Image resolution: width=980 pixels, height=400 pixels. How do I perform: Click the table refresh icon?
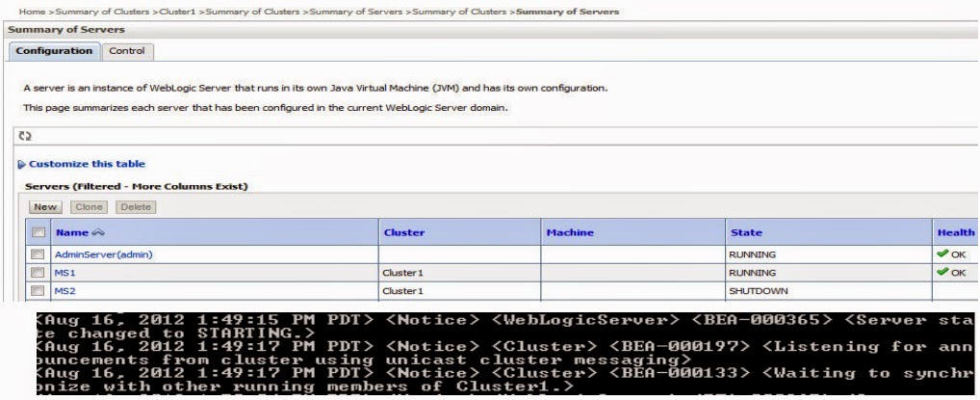(25, 136)
